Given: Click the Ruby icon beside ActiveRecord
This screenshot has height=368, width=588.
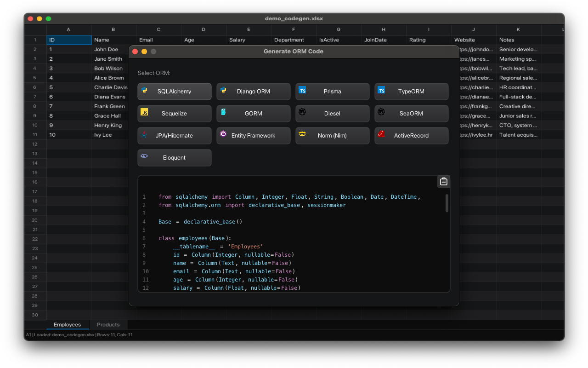Looking at the screenshot, I should pos(381,134).
